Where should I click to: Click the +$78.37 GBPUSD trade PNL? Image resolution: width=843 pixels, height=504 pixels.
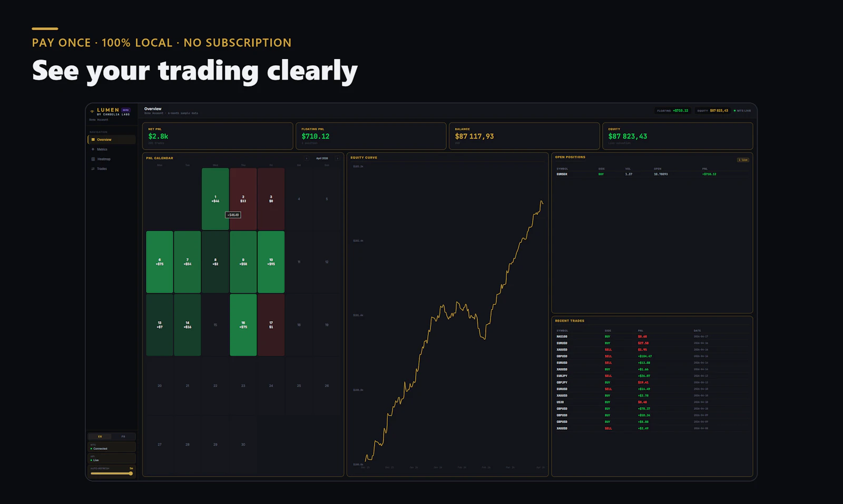coord(644,409)
